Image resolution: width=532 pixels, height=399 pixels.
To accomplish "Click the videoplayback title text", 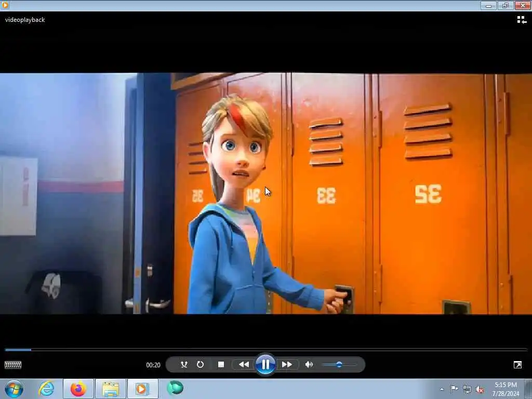I will coord(25,20).
